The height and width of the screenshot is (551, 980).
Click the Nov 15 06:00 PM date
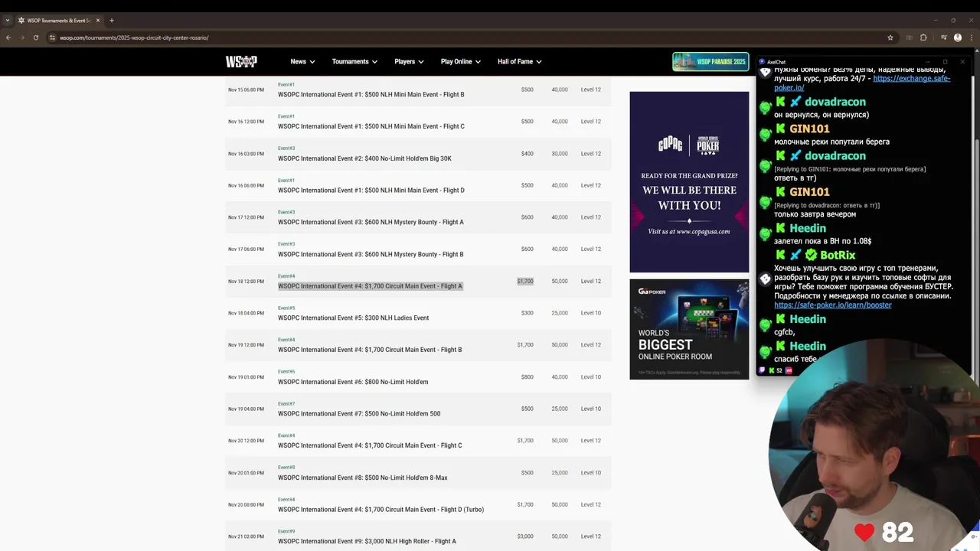pos(246,90)
